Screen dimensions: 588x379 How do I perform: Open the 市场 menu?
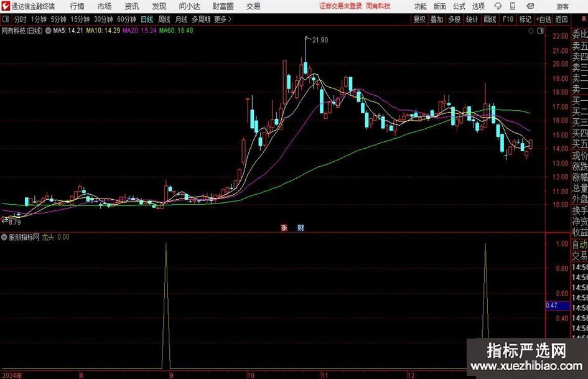coord(105,6)
